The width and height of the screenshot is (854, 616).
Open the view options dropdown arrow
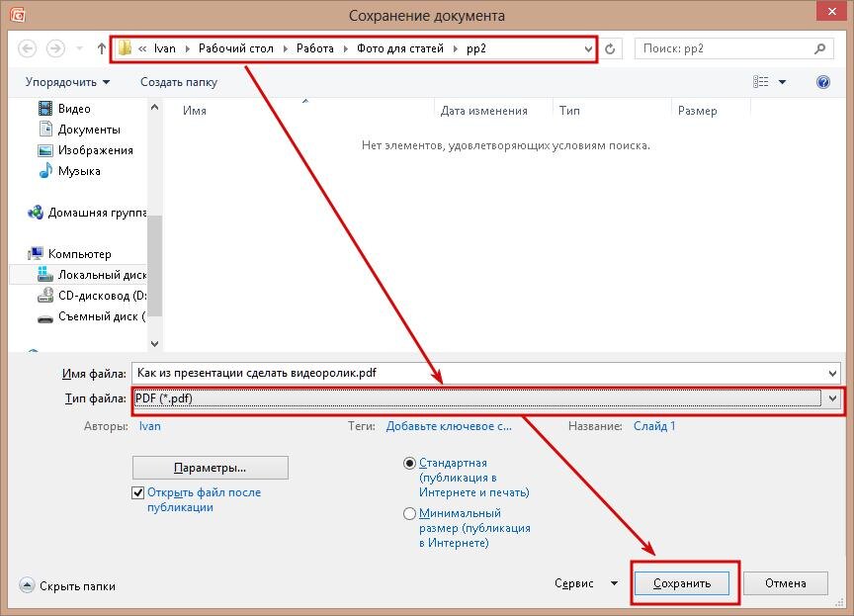tap(783, 82)
